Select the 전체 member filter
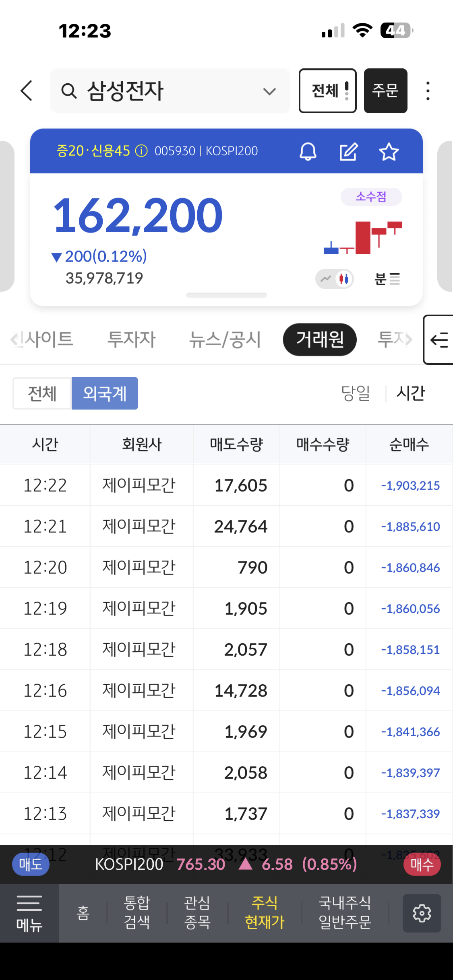 42,393
